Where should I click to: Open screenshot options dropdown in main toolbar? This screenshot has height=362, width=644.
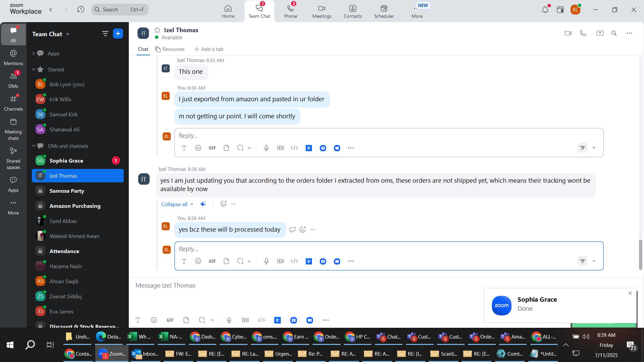pos(212,320)
